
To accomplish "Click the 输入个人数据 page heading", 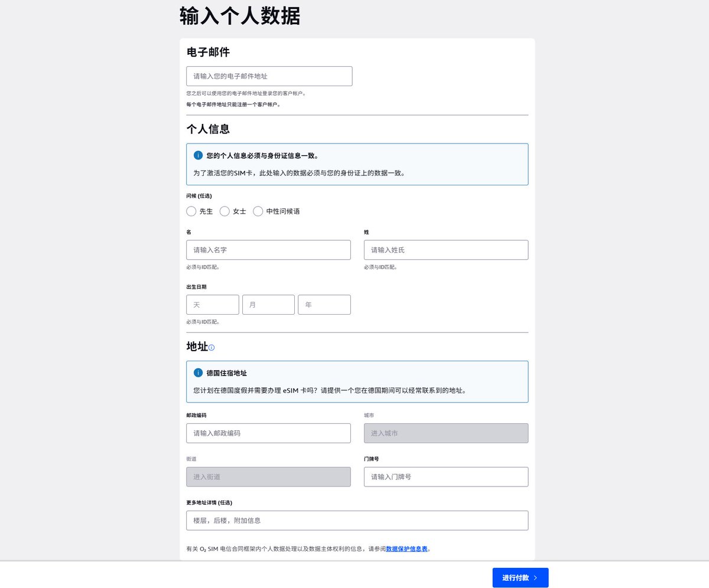I will click(240, 17).
